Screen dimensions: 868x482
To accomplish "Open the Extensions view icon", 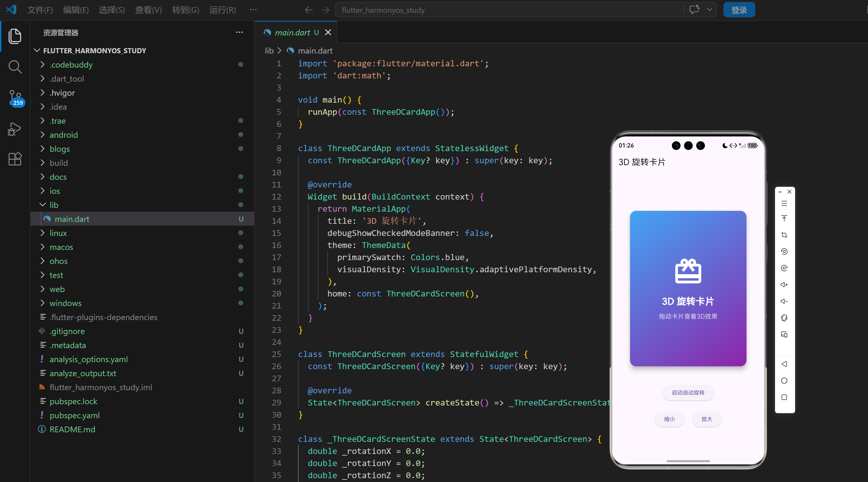I will [x=15, y=158].
